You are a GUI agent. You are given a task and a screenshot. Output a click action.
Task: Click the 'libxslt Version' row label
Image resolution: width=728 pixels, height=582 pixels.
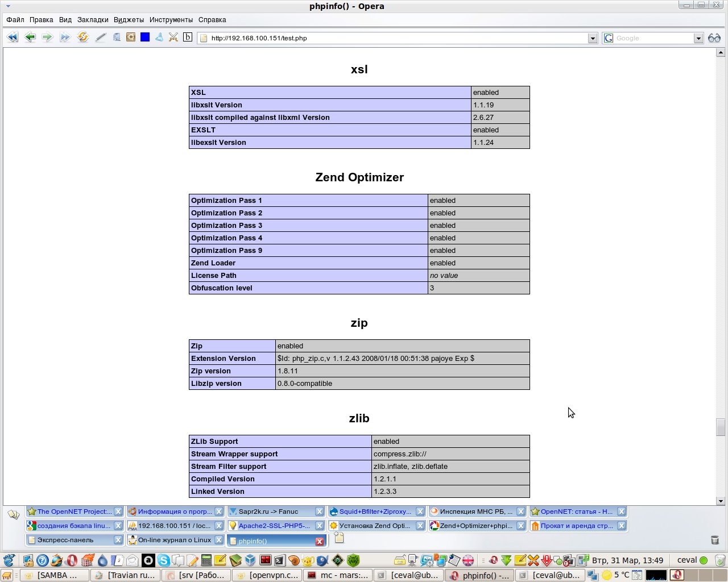tap(217, 105)
